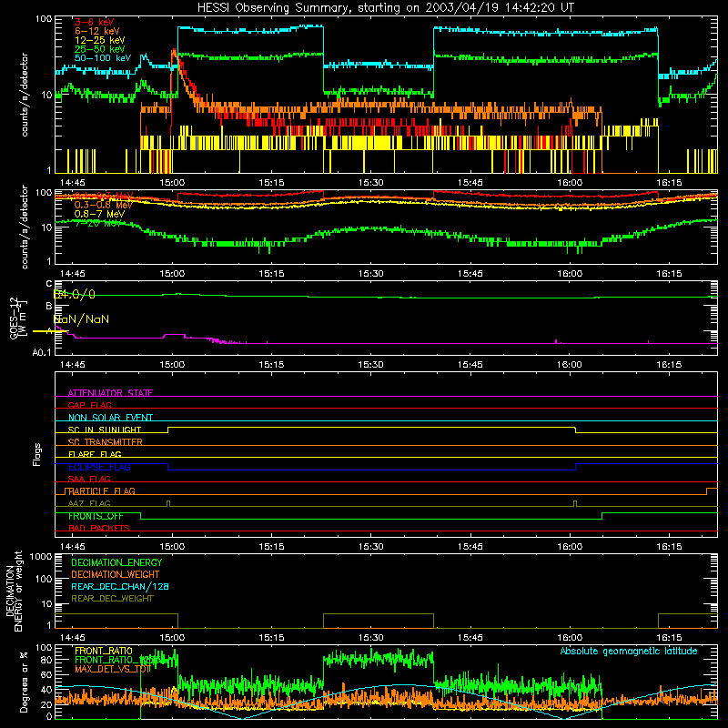728x728 pixels.
Task: Select the GAP_FLAG label
Action: (x=89, y=405)
